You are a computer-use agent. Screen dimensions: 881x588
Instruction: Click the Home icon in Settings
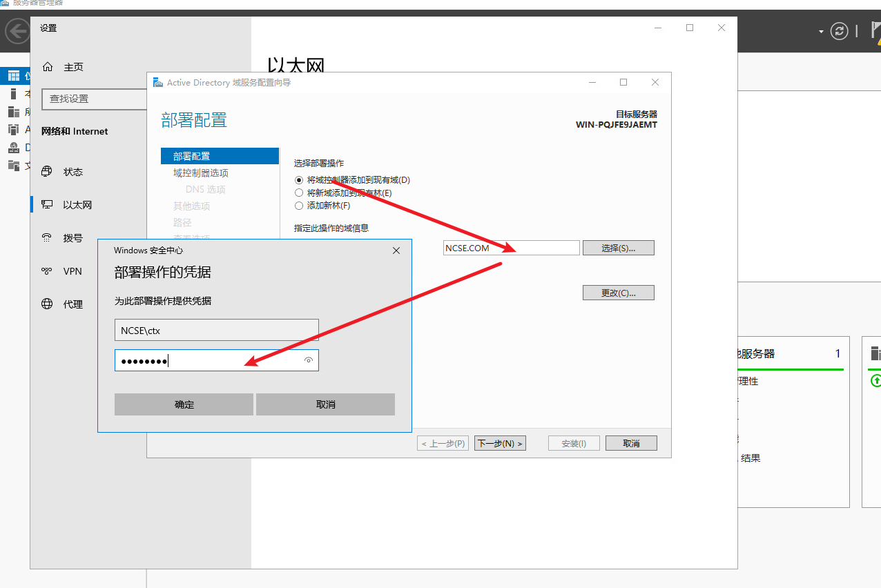[x=48, y=67]
